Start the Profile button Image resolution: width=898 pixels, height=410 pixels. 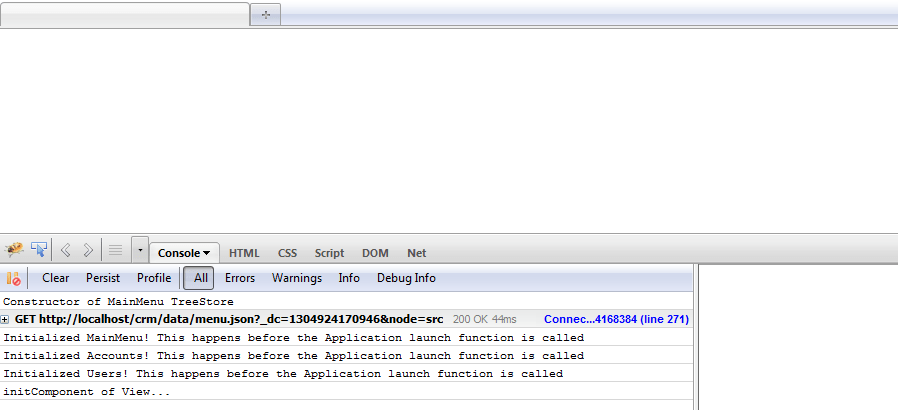click(154, 278)
